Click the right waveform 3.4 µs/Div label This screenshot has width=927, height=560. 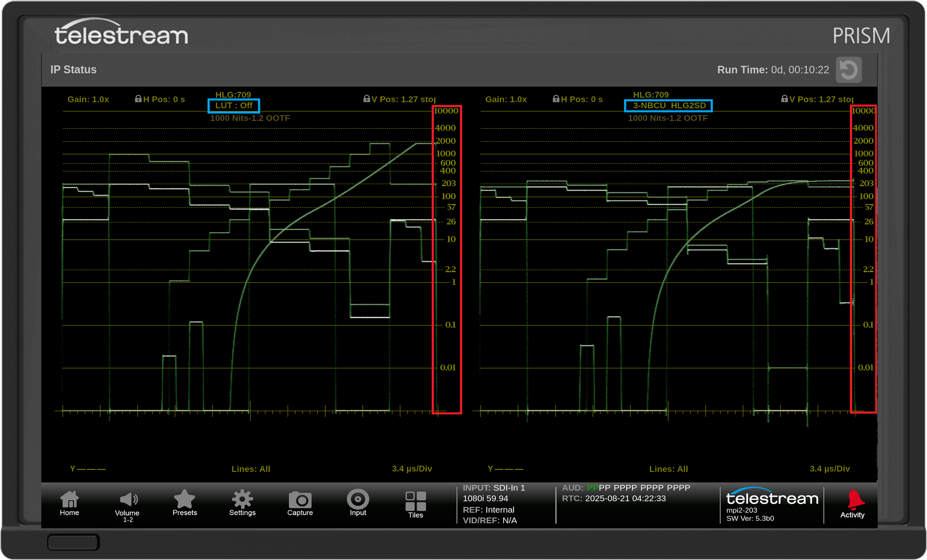(829, 469)
